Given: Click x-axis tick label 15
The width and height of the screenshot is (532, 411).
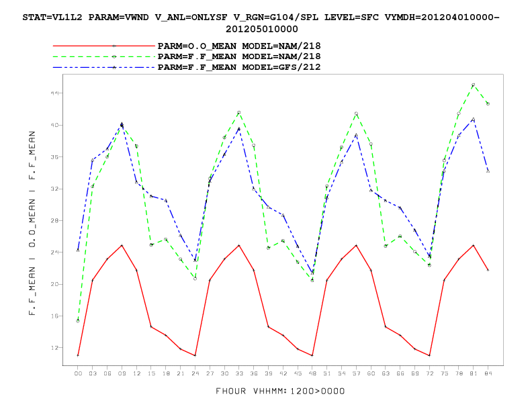Looking at the screenshot, I should (151, 373).
